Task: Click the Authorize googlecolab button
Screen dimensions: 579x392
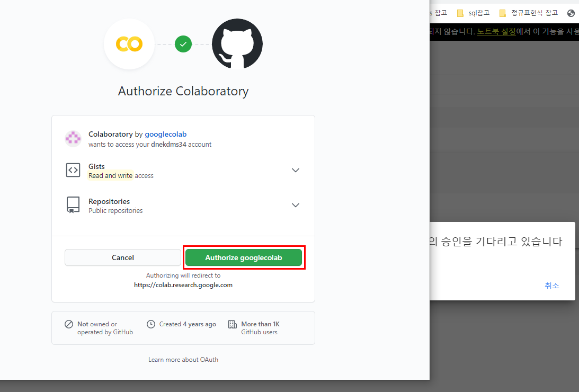Action: click(243, 257)
